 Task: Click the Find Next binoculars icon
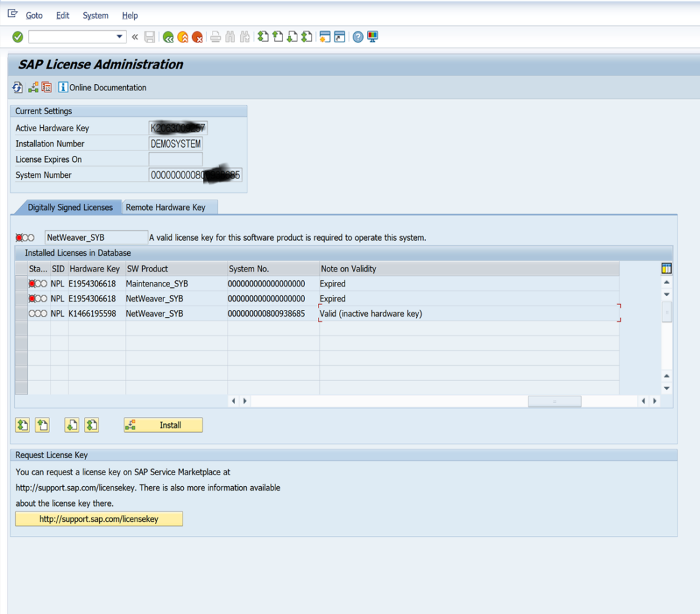[245, 37]
